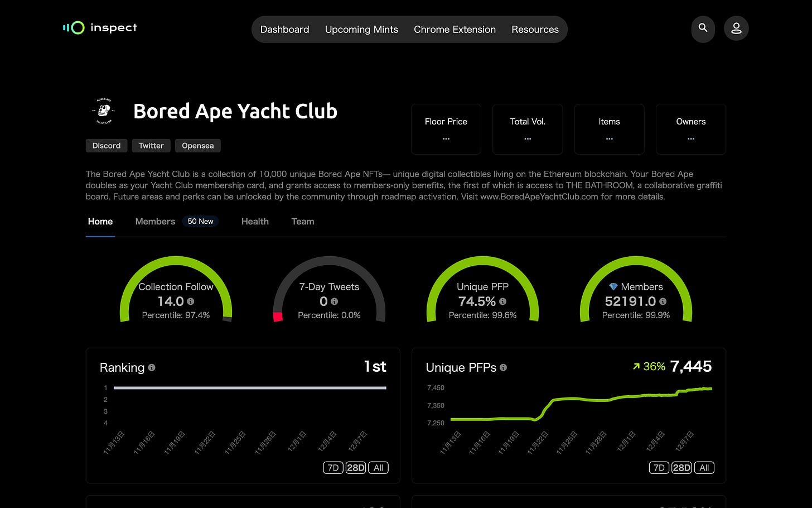Image resolution: width=812 pixels, height=508 pixels.
Task: Click the 7,450 axis label
Action: [x=436, y=387]
